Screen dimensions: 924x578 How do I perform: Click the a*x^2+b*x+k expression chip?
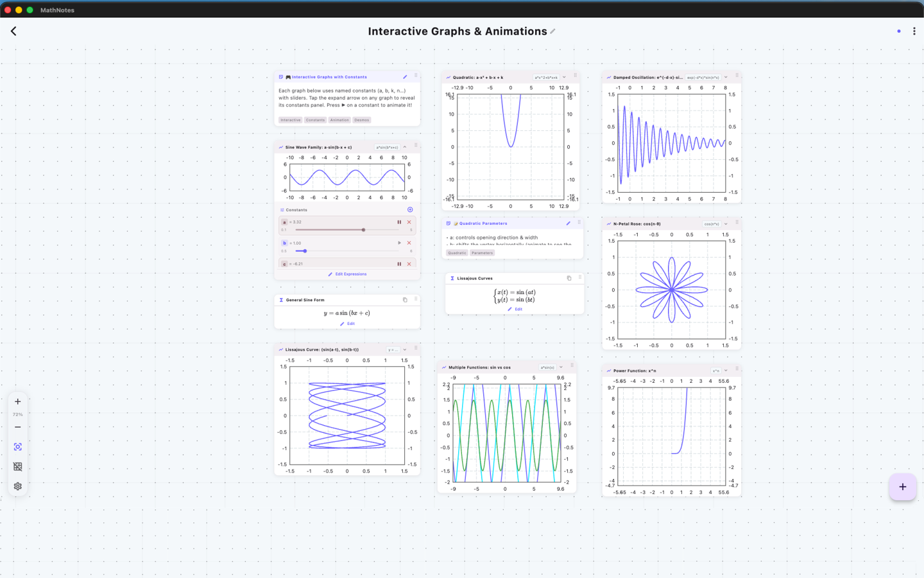point(546,77)
